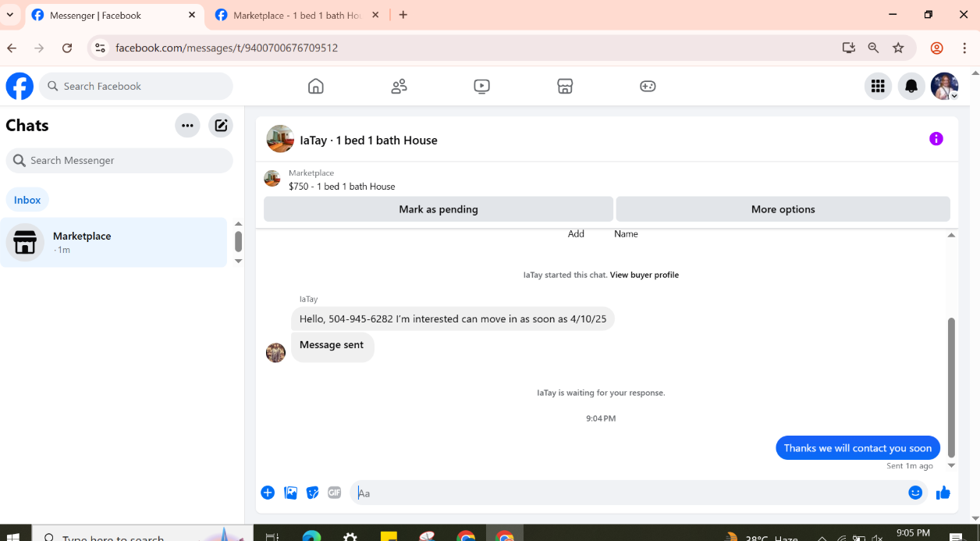
Task: Open the Windows Start button
Action: pyautogui.click(x=14, y=536)
